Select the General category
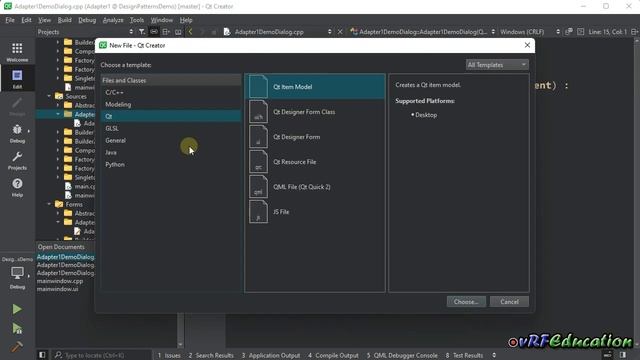 [171, 140]
